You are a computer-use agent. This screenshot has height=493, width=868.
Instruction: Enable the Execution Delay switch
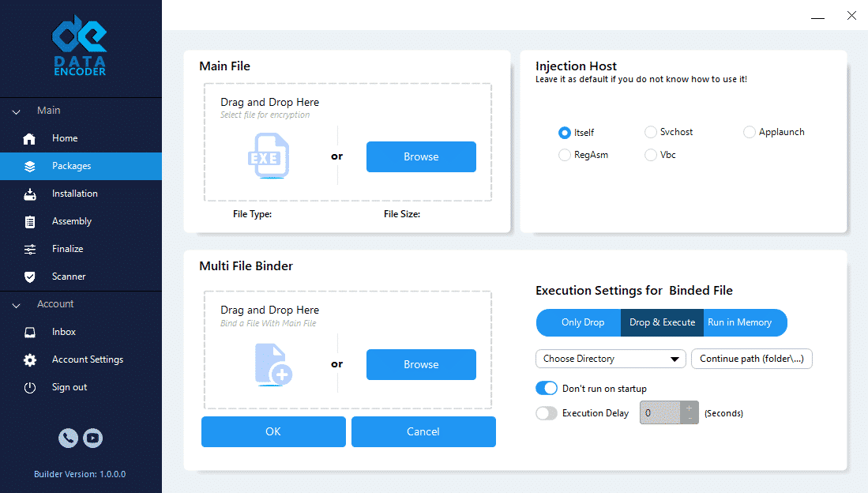(x=547, y=413)
